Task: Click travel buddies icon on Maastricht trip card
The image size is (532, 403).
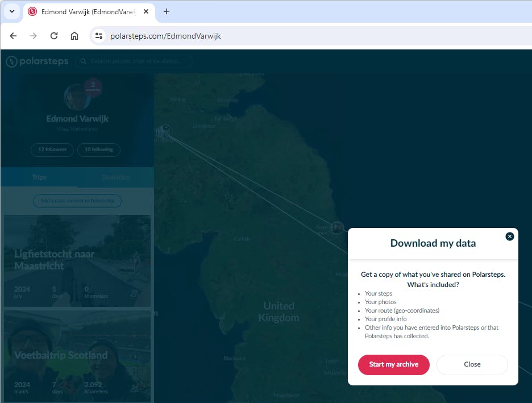Action: coord(135,293)
